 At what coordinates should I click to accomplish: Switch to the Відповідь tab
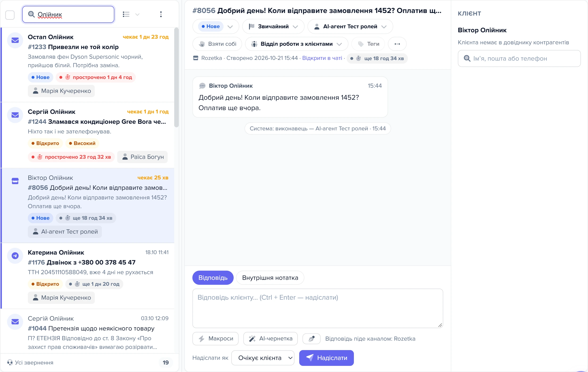point(213,278)
